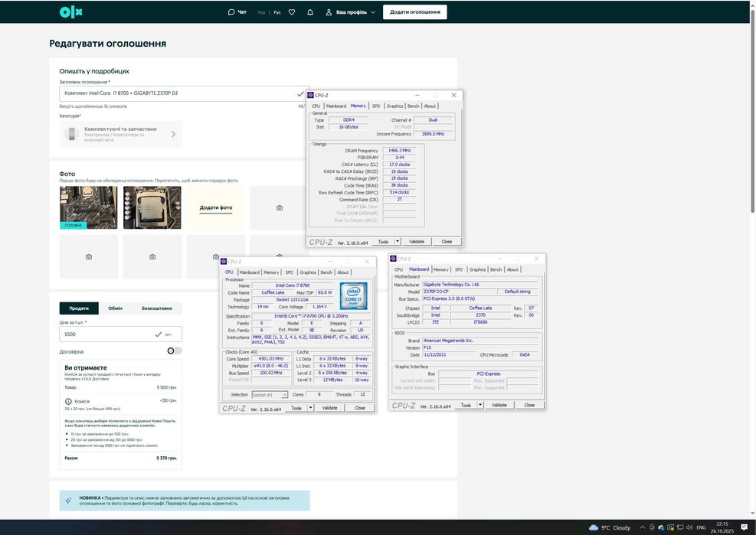Switch to Graphics tab in Memory window
Viewport: 756px width, 535px height.
click(394, 106)
